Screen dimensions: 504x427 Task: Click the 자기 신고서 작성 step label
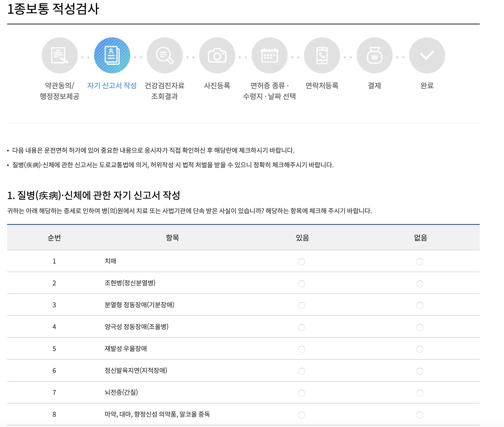click(112, 85)
